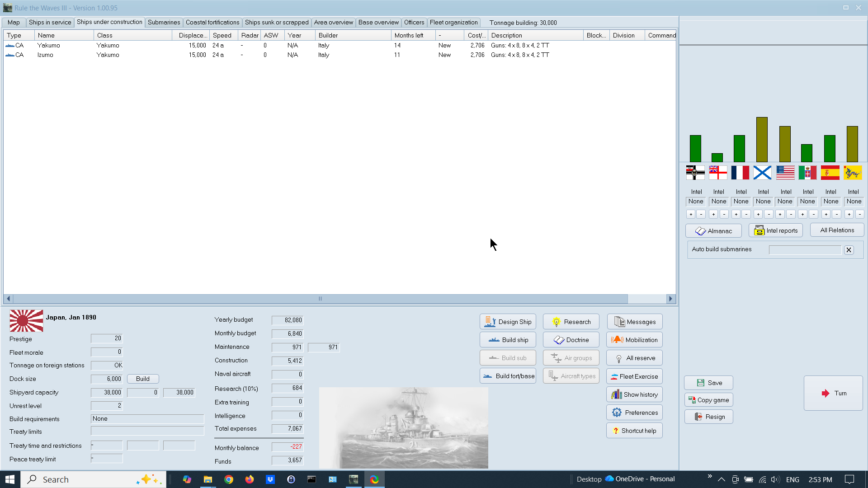Image resolution: width=868 pixels, height=488 pixels.
Task: Click the Mobilization button
Action: [x=634, y=340]
